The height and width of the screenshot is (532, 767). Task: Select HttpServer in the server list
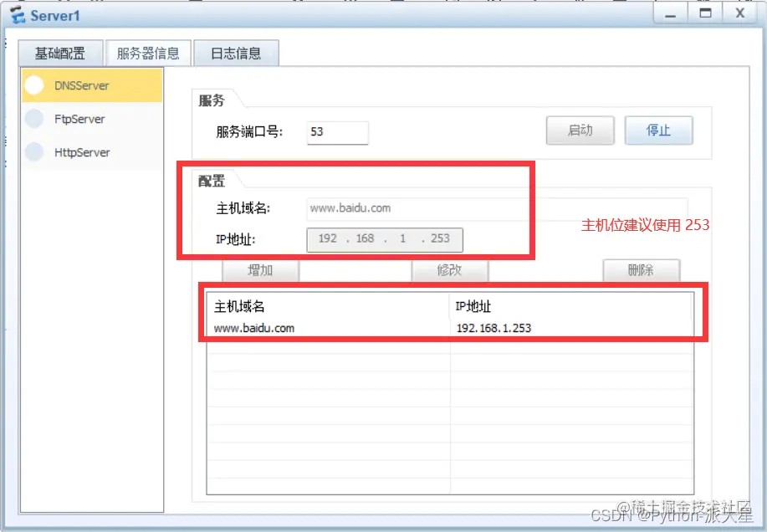tap(92, 152)
